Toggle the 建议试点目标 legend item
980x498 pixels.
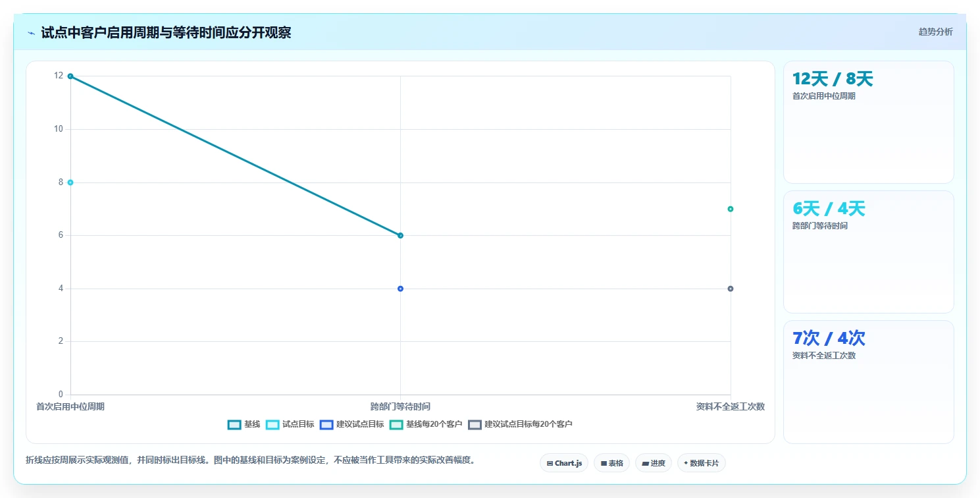[x=352, y=424]
